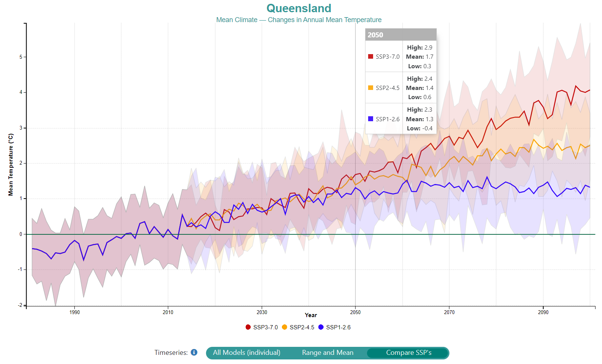Click the Year axis label

point(311,315)
